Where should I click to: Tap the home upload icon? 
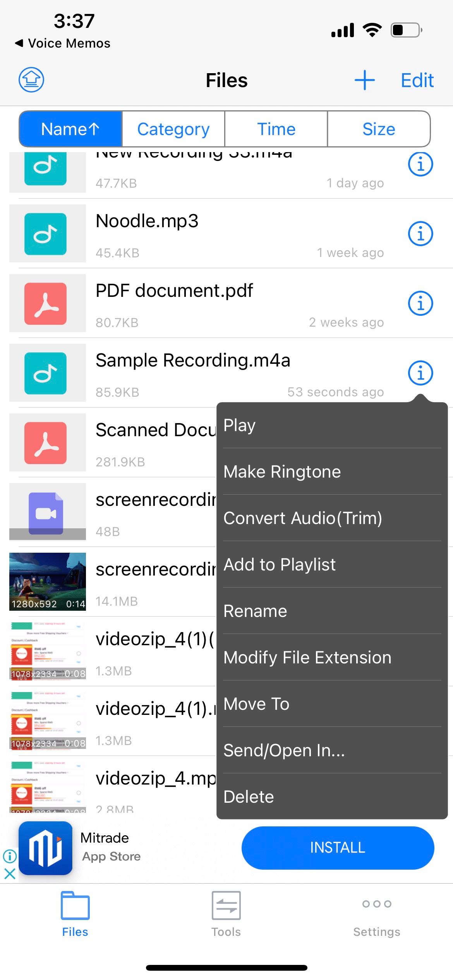point(31,80)
